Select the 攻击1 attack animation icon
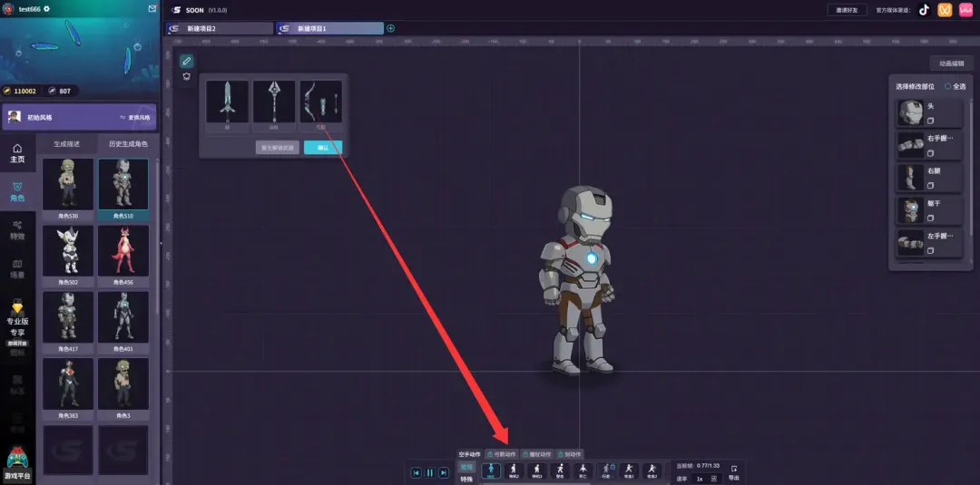980x485 pixels. pos(630,470)
